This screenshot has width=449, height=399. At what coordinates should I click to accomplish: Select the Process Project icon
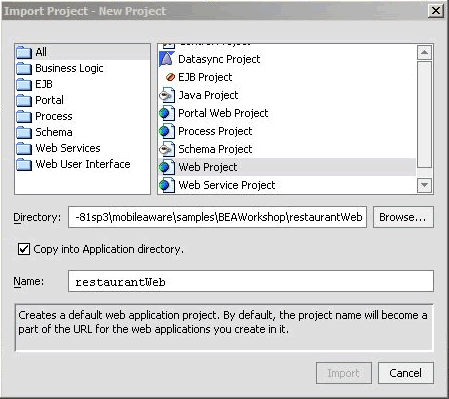click(167, 131)
